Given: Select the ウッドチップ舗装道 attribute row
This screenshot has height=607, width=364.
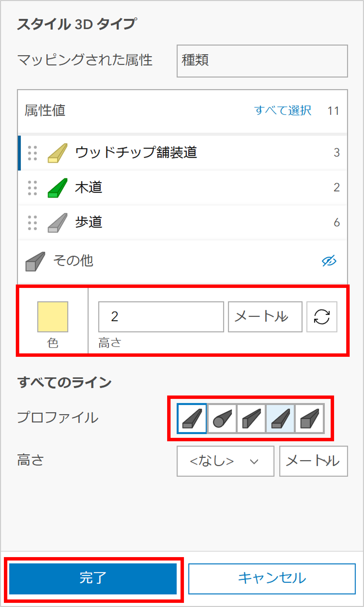Looking at the screenshot, I should (182, 153).
